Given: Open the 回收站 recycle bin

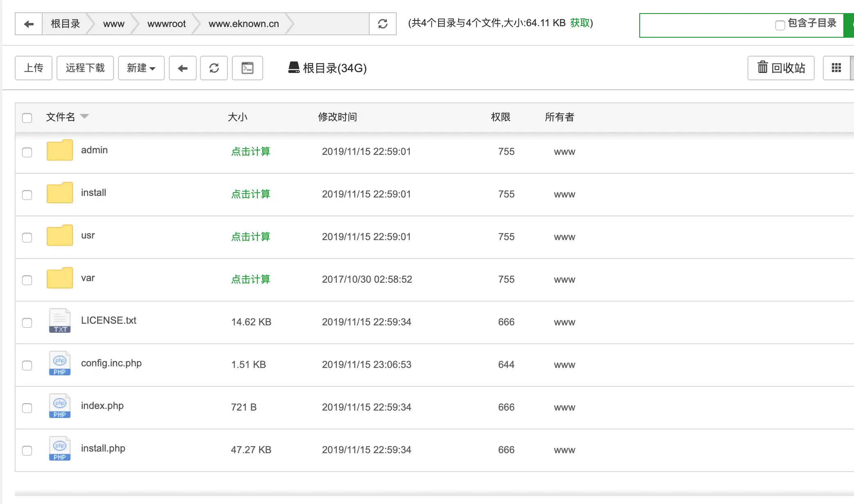Looking at the screenshot, I should [780, 68].
